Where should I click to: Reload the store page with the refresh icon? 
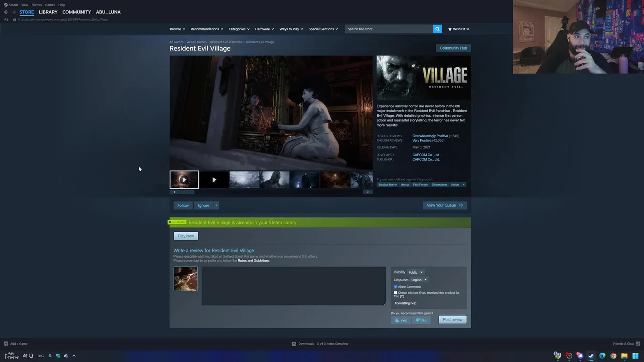[x=6, y=19]
